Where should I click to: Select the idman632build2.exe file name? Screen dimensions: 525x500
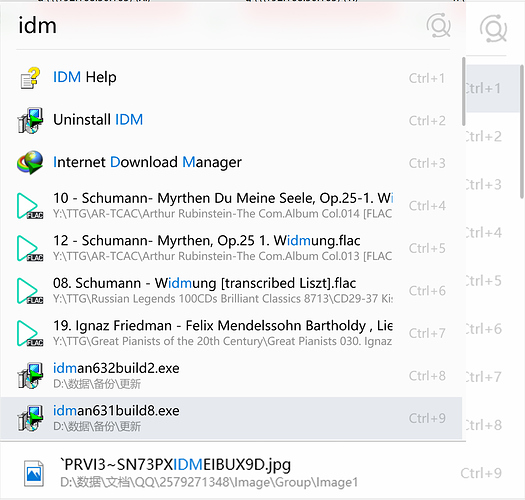(116, 368)
